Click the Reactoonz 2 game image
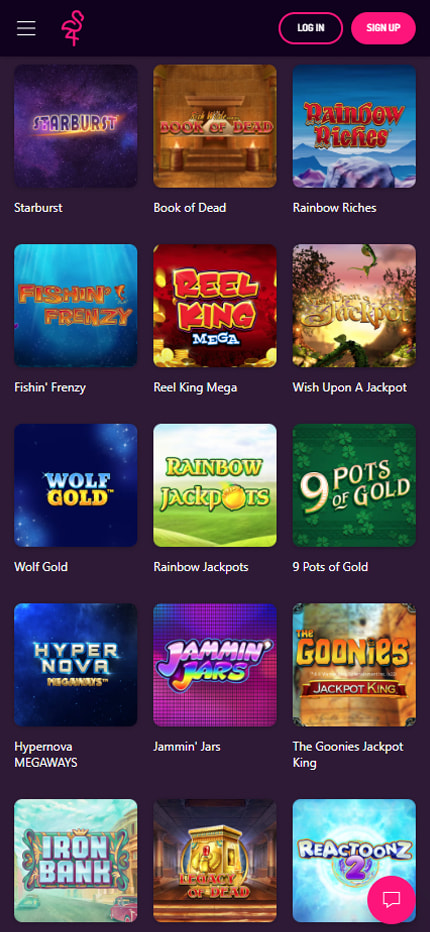 point(354,860)
